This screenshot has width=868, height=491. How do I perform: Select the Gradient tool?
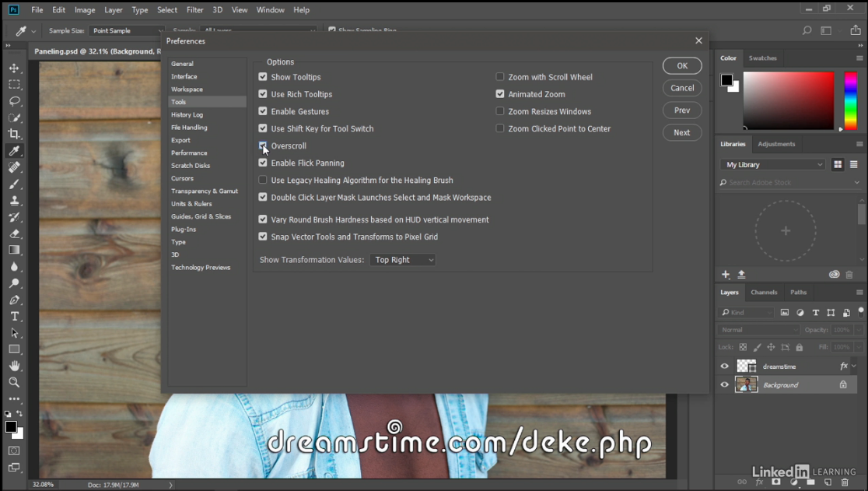(x=15, y=251)
